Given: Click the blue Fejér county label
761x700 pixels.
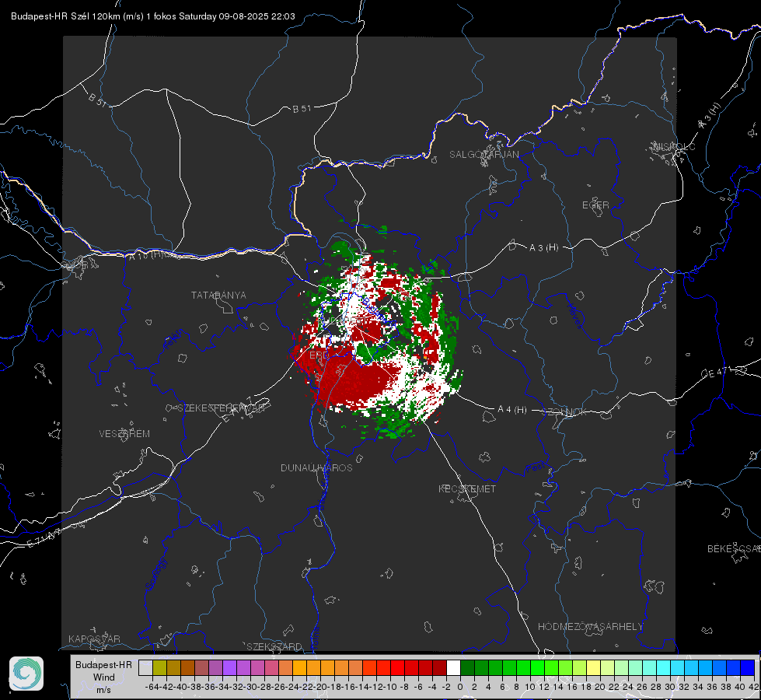Looking at the screenshot, I should [173, 340].
